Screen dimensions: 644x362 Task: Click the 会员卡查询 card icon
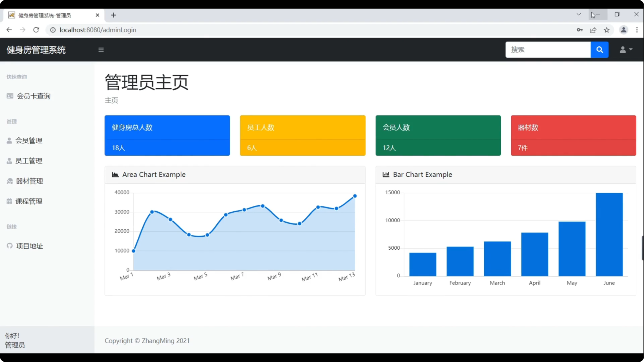pyautogui.click(x=10, y=96)
